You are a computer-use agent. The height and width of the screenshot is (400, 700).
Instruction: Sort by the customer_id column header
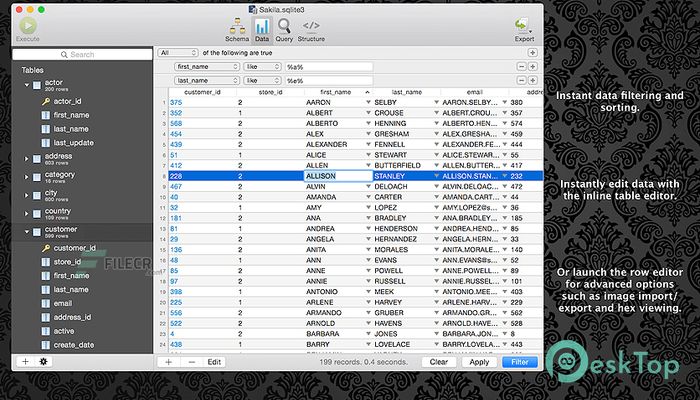[x=203, y=92]
